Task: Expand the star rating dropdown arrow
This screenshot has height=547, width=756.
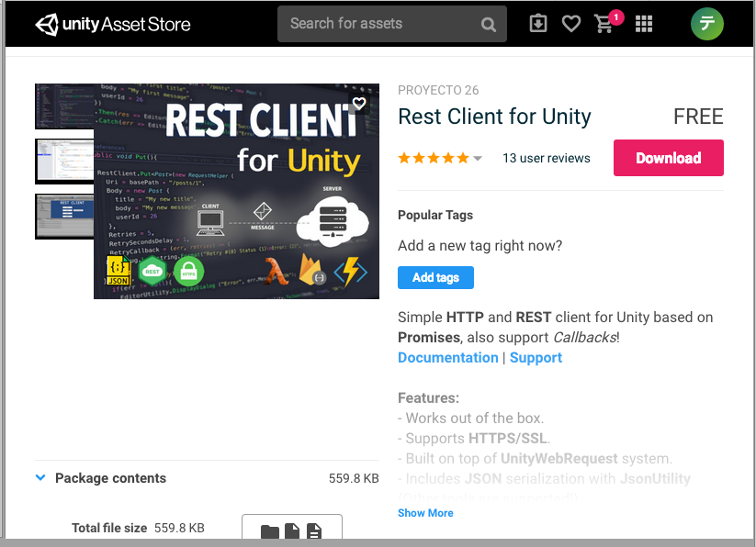Action: point(478,159)
